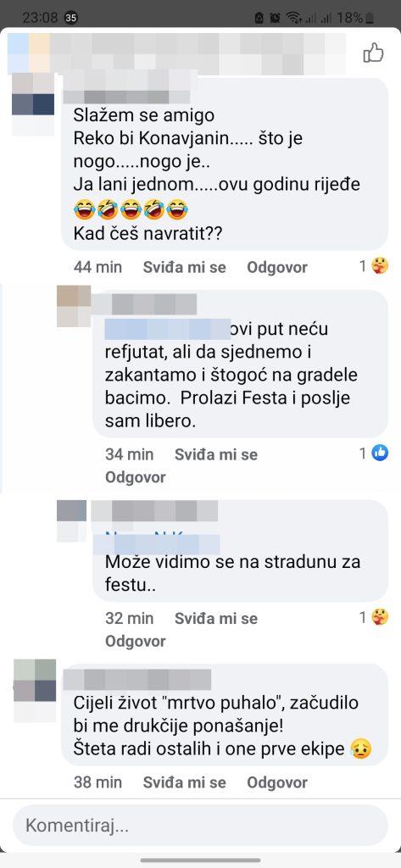Reply to the 32 min comment
Screen dimensions: 401x868
[135, 641]
